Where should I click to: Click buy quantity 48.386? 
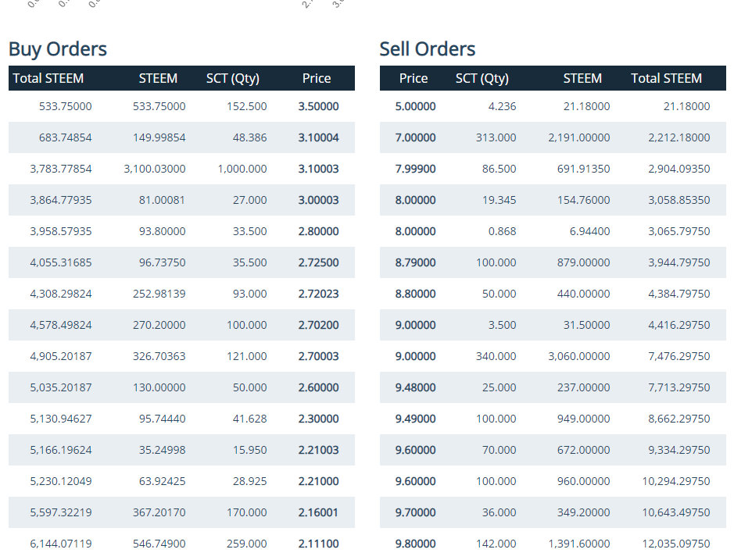click(250, 137)
